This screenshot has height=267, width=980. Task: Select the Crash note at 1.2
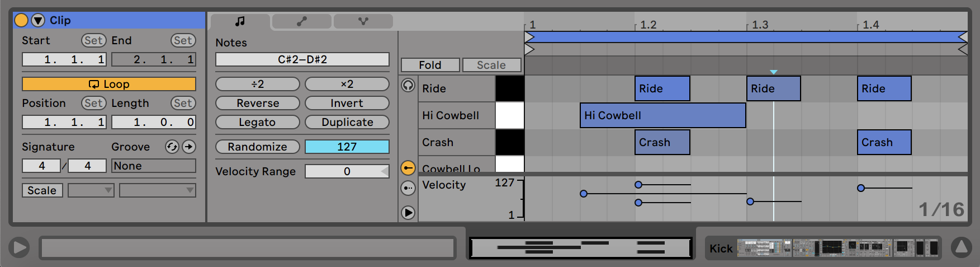tap(662, 142)
